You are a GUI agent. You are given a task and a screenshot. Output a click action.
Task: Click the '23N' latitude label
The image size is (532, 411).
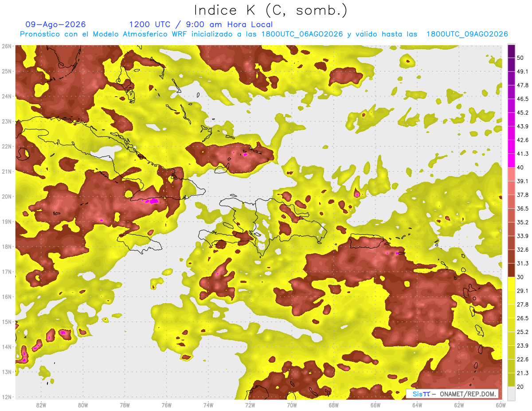(7, 121)
